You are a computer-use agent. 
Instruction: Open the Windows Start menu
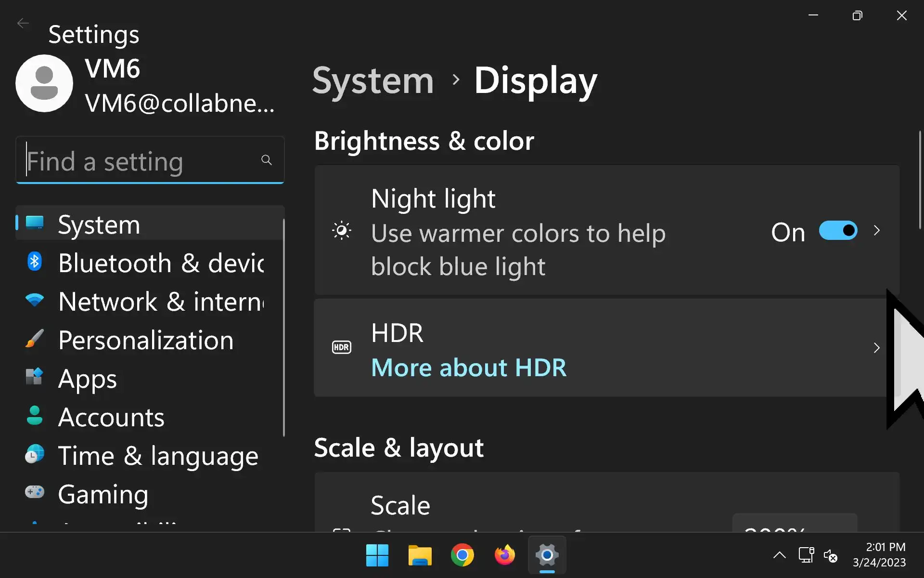click(377, 555)
